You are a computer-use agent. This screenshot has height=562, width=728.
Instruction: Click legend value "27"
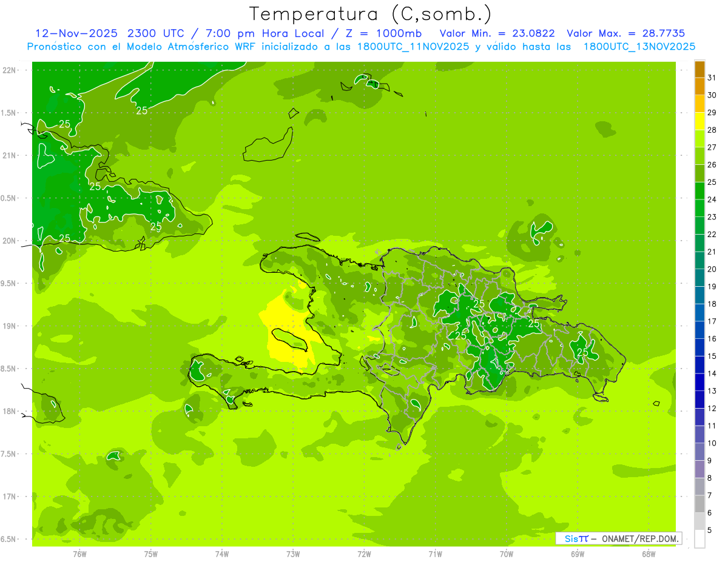pos(712,147)
